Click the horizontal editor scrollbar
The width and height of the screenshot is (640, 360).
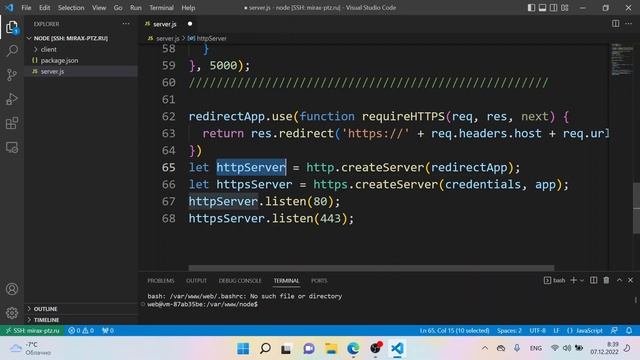[x=371, y=268]
